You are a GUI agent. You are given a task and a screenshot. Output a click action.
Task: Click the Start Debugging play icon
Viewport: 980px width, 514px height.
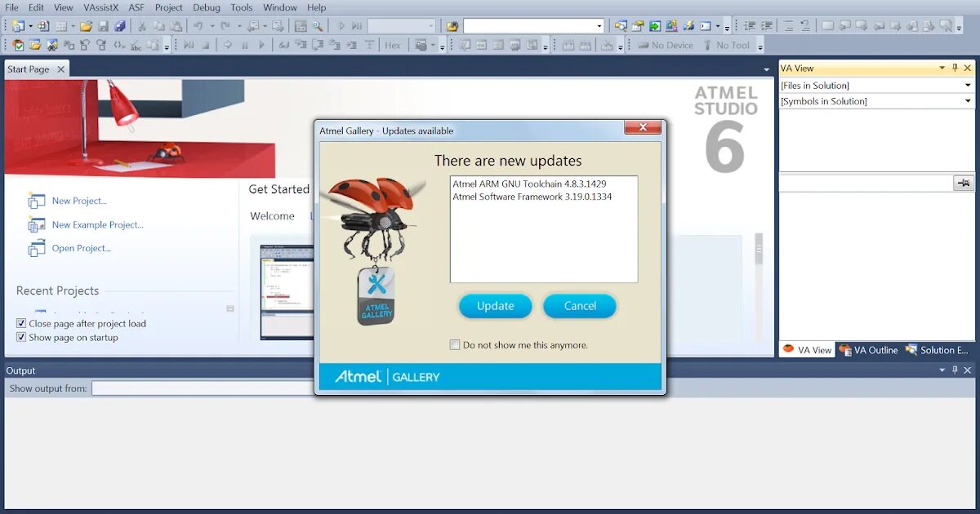342,26
